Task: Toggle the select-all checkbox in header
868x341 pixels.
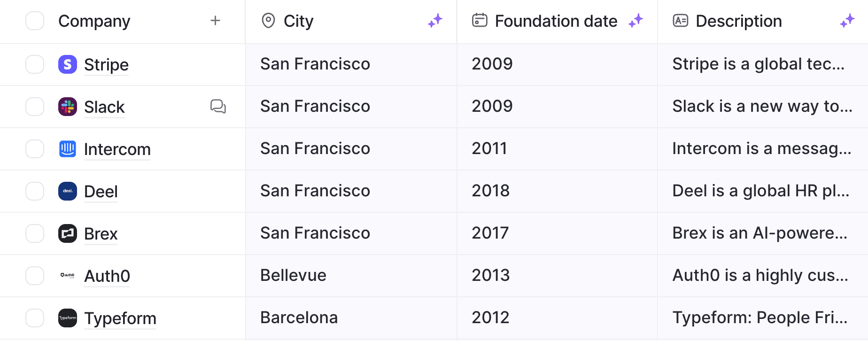Action: pos(35,21)
